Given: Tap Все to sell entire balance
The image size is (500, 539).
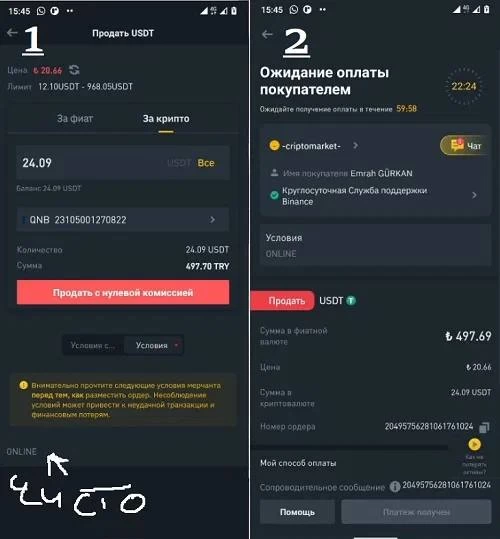Looking at the screenshot, I should [206, 163].
